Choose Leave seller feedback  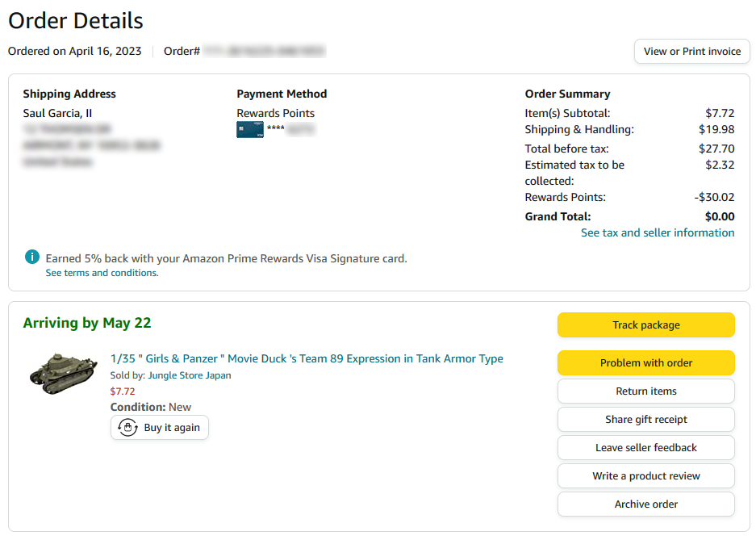[x=645, y=448]
